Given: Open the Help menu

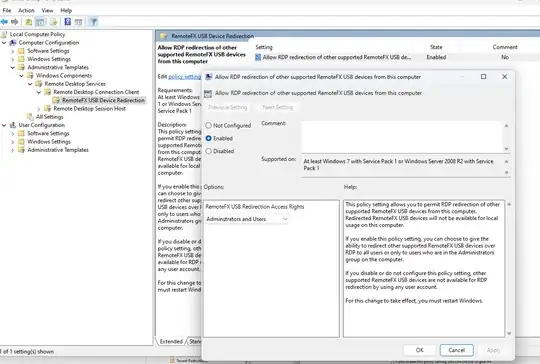Looking at the screenshot, I should coord(66,10).
